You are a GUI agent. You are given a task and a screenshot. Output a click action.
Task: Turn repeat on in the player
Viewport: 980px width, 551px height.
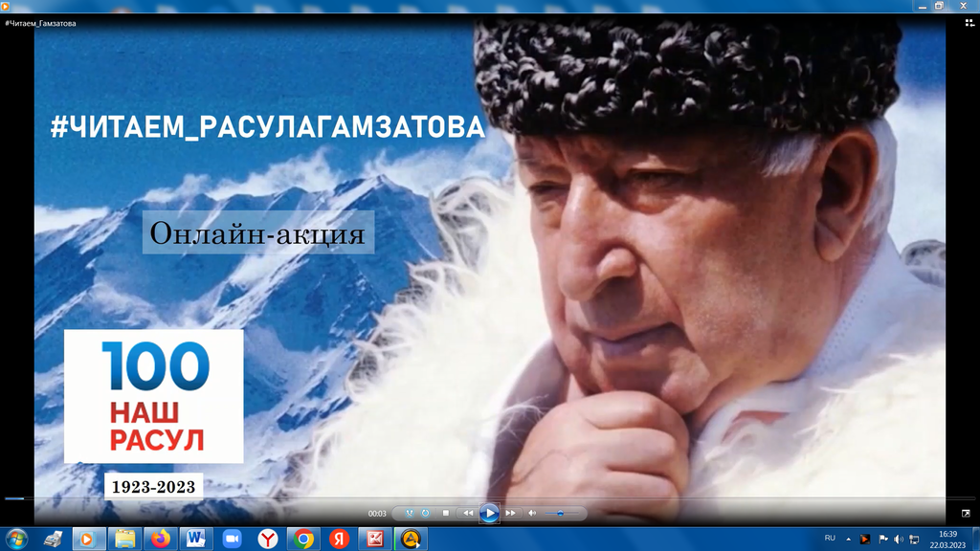[x=426, y=513]
